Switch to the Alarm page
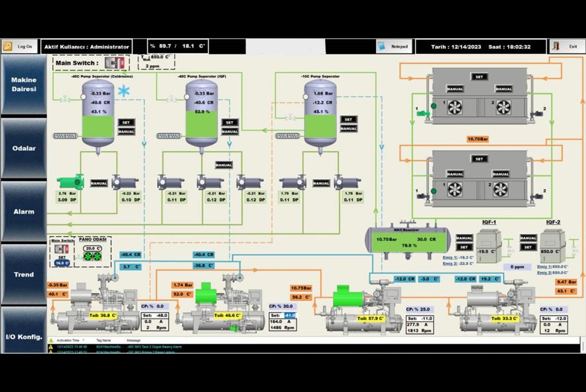This screenshot has height=392, width=586. pos(24,211)
